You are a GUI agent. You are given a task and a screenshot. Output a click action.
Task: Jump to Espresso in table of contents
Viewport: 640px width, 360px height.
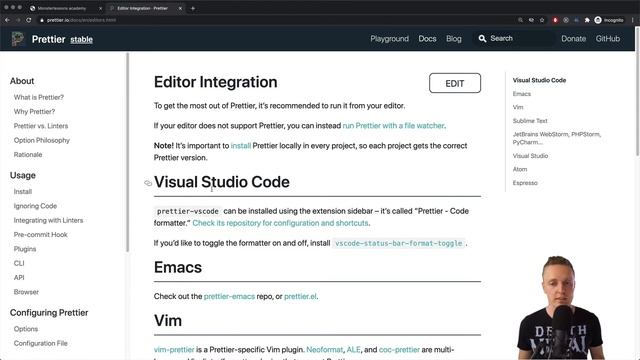525,182
